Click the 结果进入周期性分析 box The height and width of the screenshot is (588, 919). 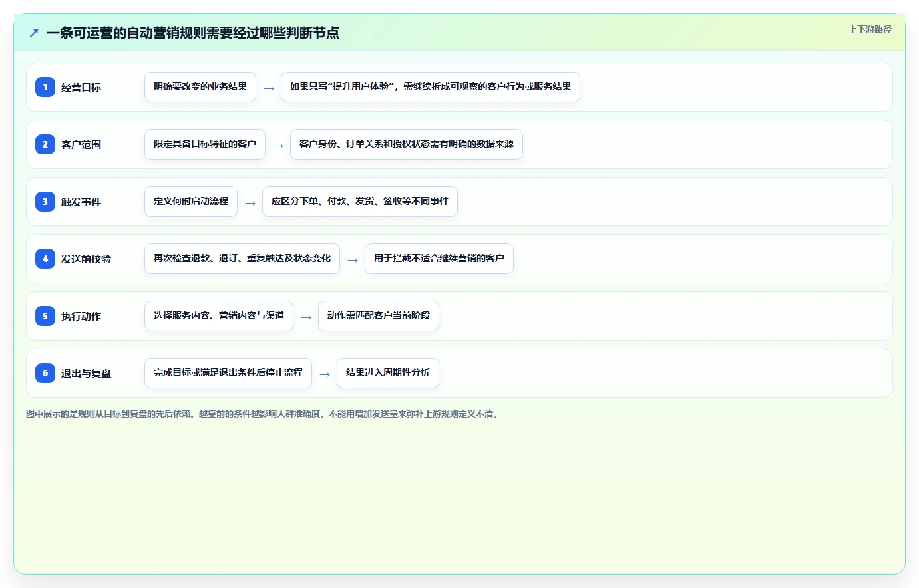click(388, 373)
